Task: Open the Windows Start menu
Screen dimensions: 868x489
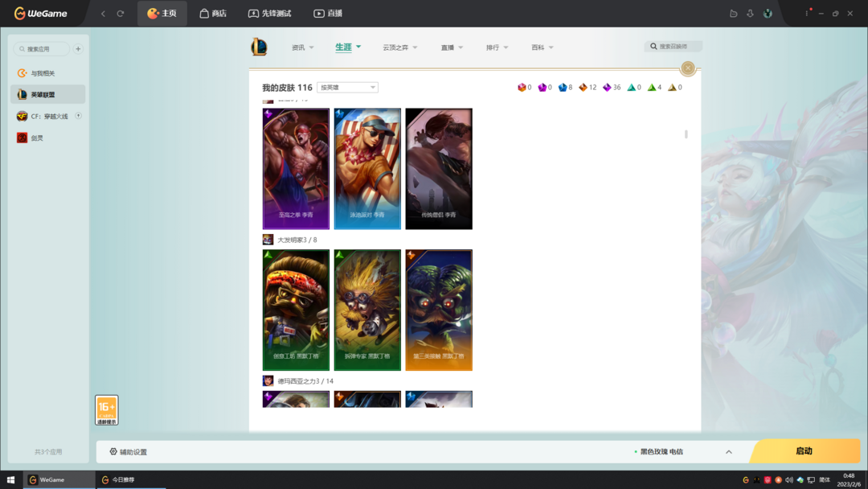Action: 10,479
